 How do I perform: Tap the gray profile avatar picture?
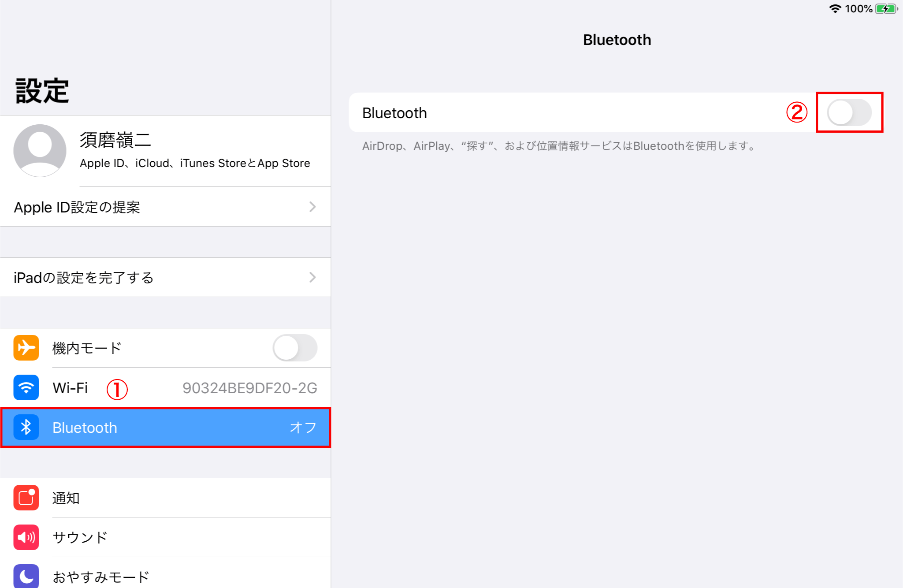(x=40, y=151)
